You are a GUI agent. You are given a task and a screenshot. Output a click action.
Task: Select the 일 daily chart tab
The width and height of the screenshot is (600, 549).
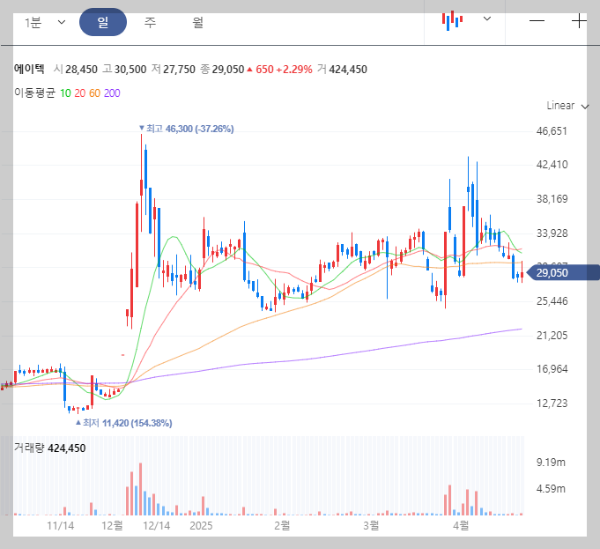(103, 22)
